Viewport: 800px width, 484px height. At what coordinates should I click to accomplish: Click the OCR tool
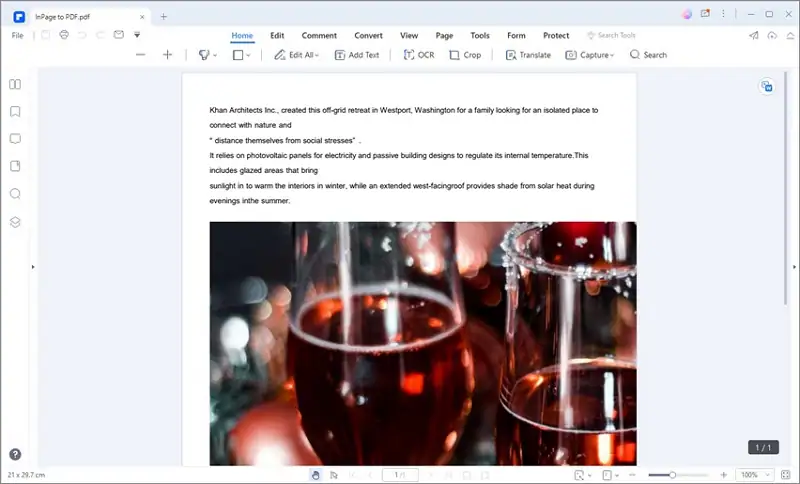coord(419,55)
